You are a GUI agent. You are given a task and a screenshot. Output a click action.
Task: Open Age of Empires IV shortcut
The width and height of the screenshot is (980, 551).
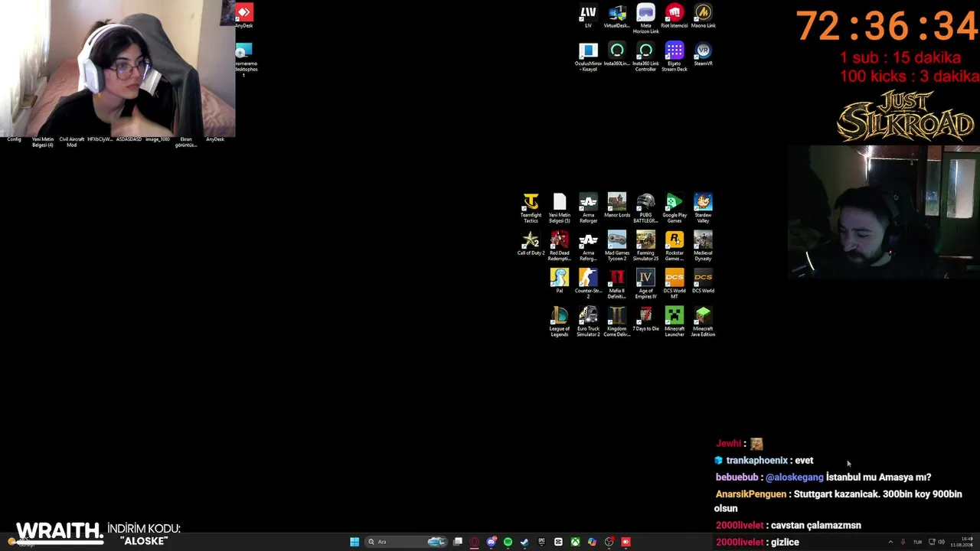click(645, 284)
